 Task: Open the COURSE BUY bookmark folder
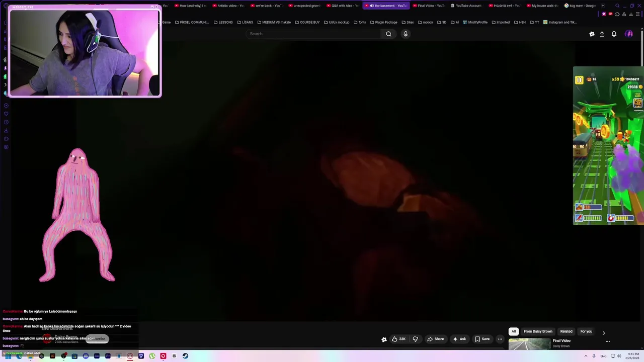[307, 22]
